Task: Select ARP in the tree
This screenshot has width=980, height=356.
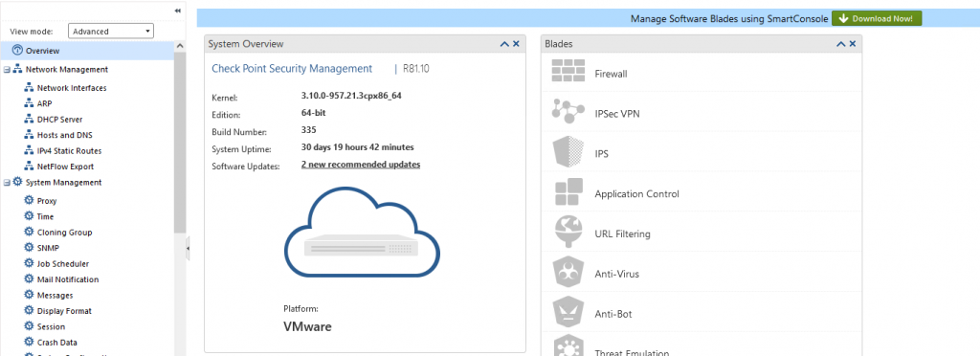Action: point(44,103)
